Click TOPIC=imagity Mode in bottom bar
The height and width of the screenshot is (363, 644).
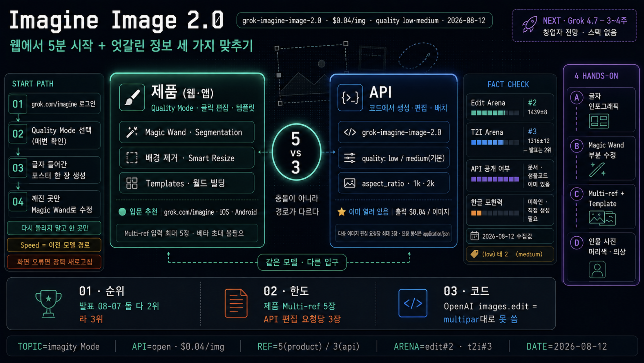click(58, 347)
